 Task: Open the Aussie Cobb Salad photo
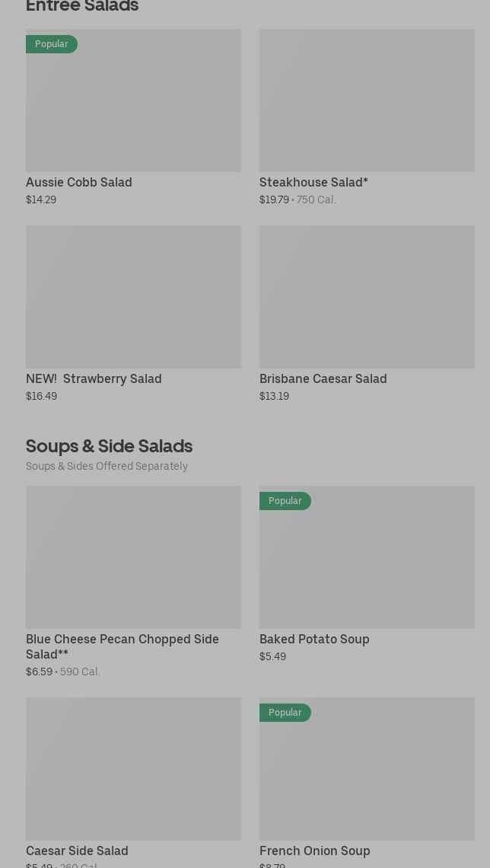tap(133, 107)
